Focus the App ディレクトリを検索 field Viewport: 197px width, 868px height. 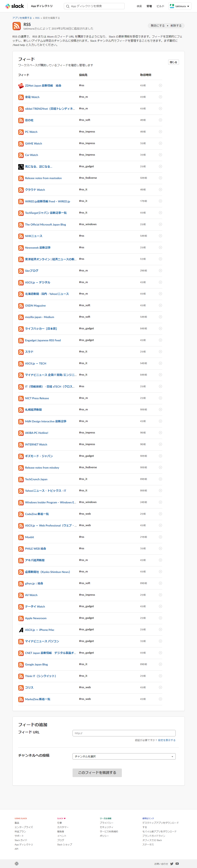coord(94,6)
